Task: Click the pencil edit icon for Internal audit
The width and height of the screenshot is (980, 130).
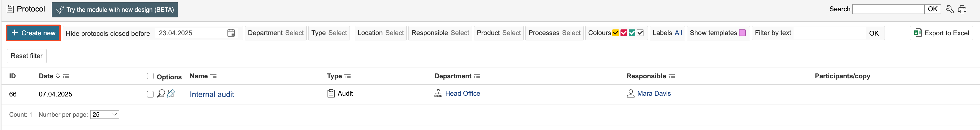Action: point(171,93)
